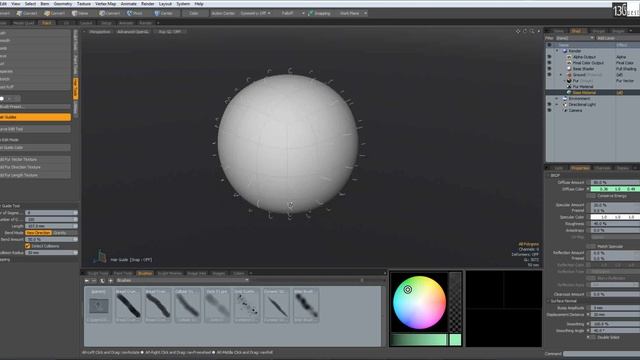Toggle visibility eye for Directional Light

point(549,104)
